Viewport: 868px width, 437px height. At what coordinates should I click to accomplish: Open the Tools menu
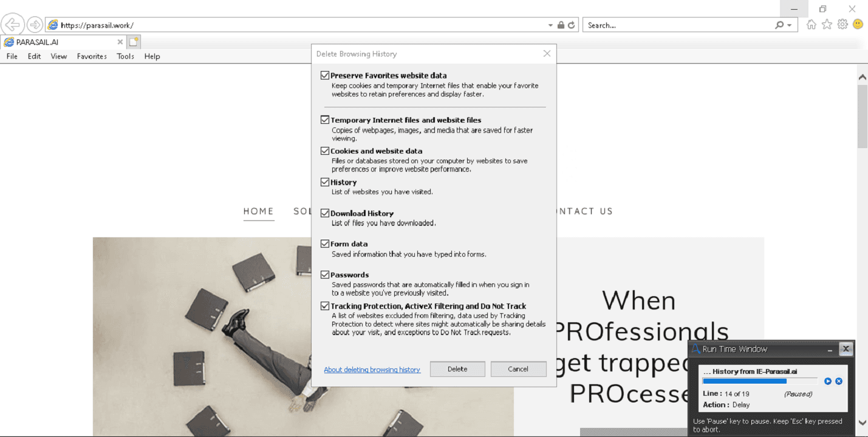126,56
